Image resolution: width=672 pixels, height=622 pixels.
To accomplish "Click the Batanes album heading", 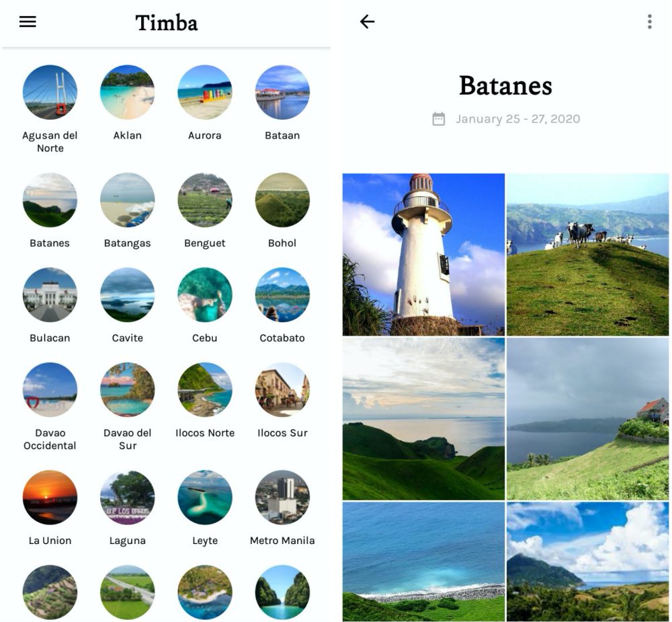I will click(506, 85).
